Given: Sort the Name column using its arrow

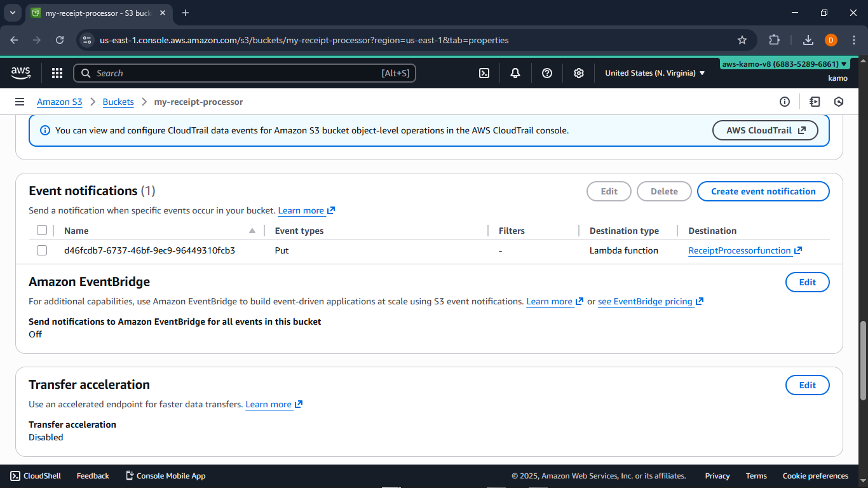Looking at the screenshot, I should click(x=252, y=230).
